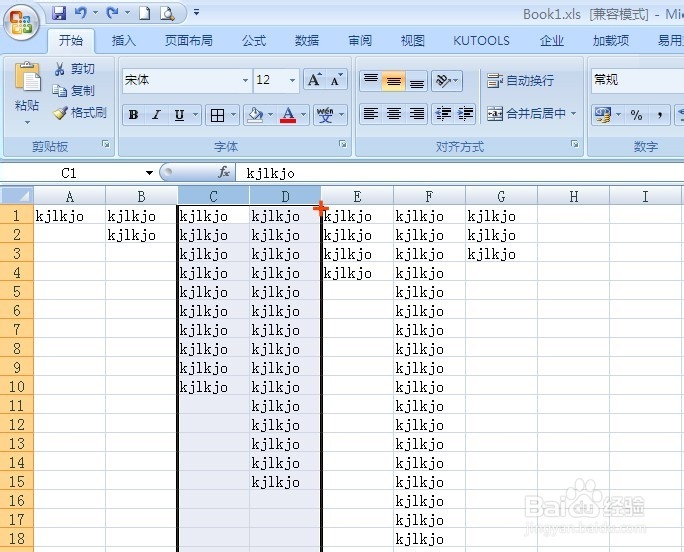
Task: Open the 视图 tab
Action: [x=413, y=41]
